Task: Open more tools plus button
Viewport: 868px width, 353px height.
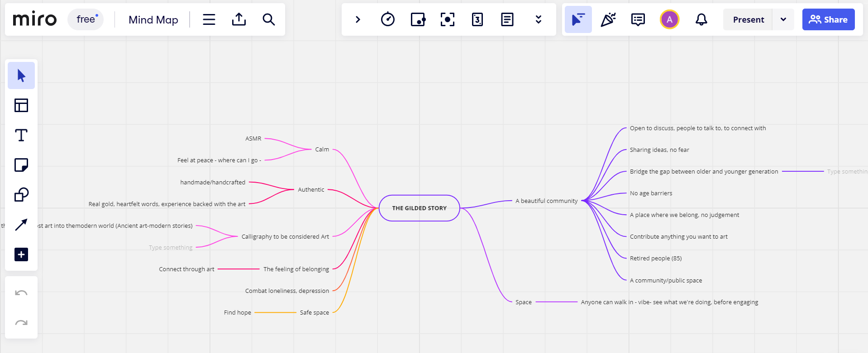Action: point(21,254)
